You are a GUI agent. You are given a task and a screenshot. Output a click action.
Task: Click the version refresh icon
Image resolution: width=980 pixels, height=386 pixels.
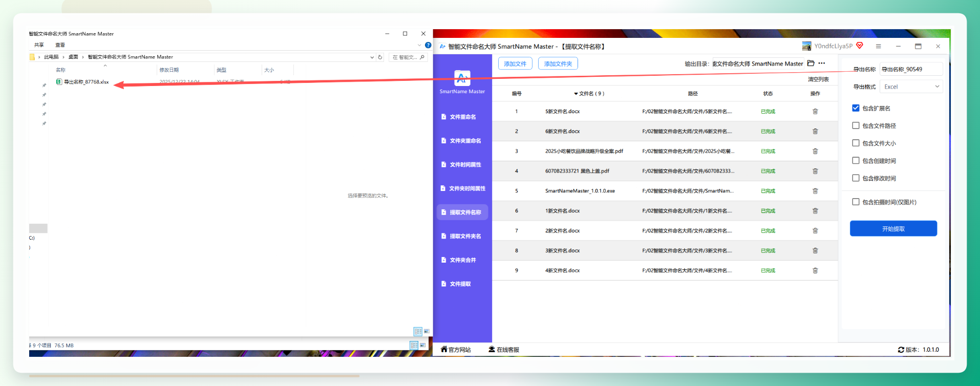901,350
